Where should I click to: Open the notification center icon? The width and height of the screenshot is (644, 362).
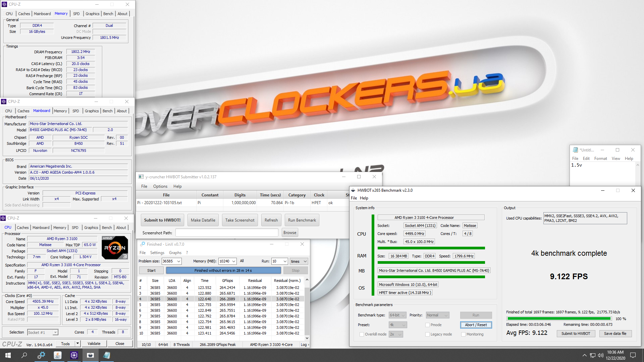633,355
